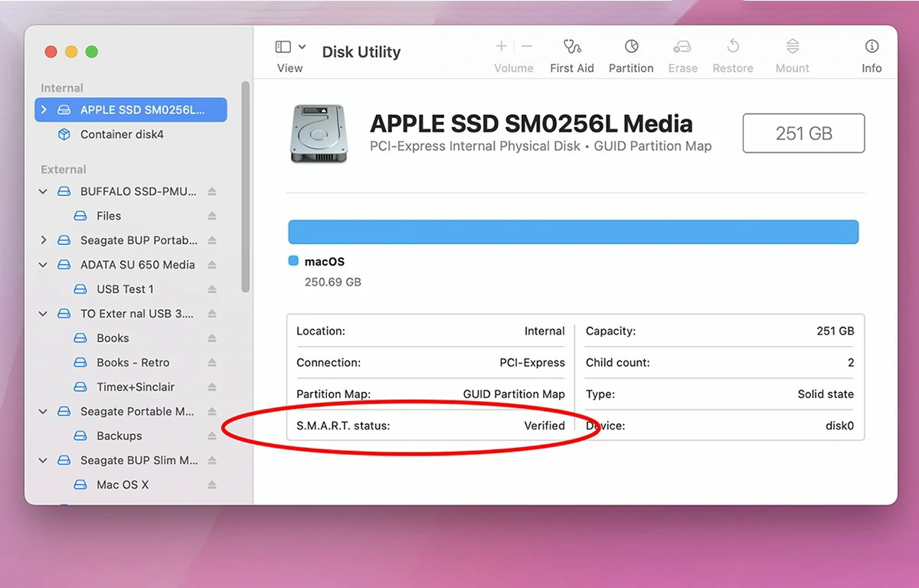Select the APPLE SSD SM0256L internal disk
Viewport: 919px width, 588px height.
click(x=130, y=109)
